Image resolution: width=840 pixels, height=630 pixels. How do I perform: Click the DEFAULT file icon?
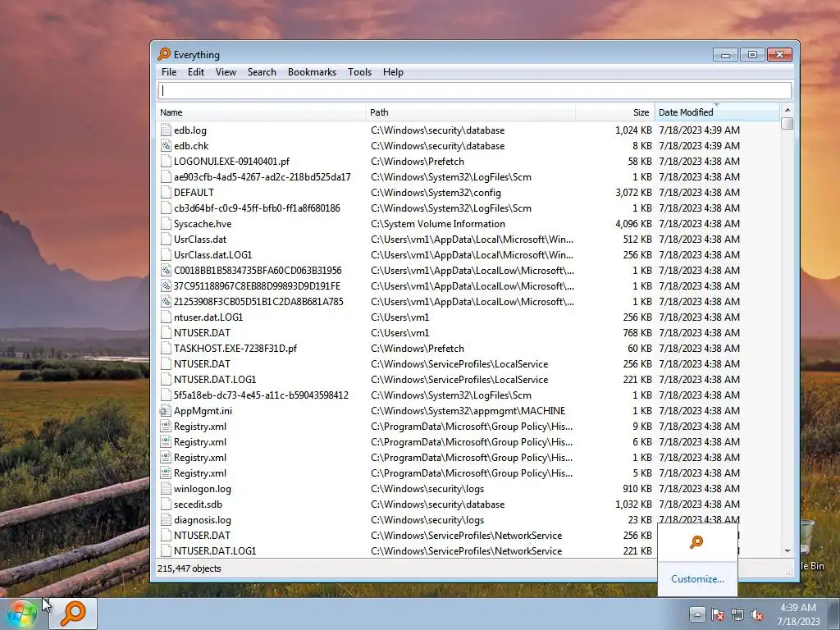(166, 192)
